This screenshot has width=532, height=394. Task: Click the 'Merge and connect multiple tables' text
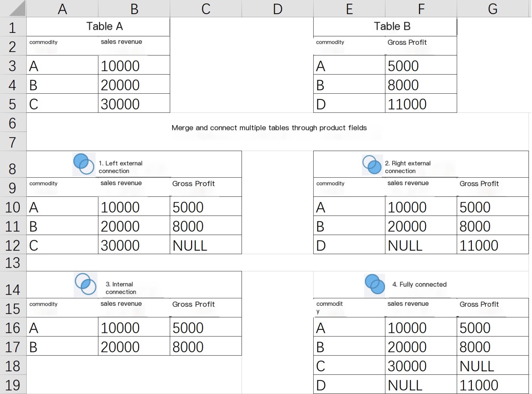[269, 128]
